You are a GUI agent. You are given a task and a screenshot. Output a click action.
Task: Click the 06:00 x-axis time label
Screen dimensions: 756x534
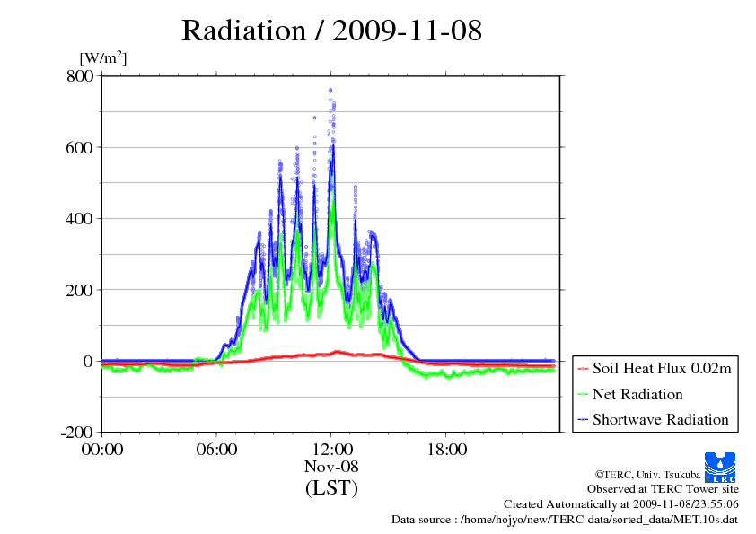[216, 450]
